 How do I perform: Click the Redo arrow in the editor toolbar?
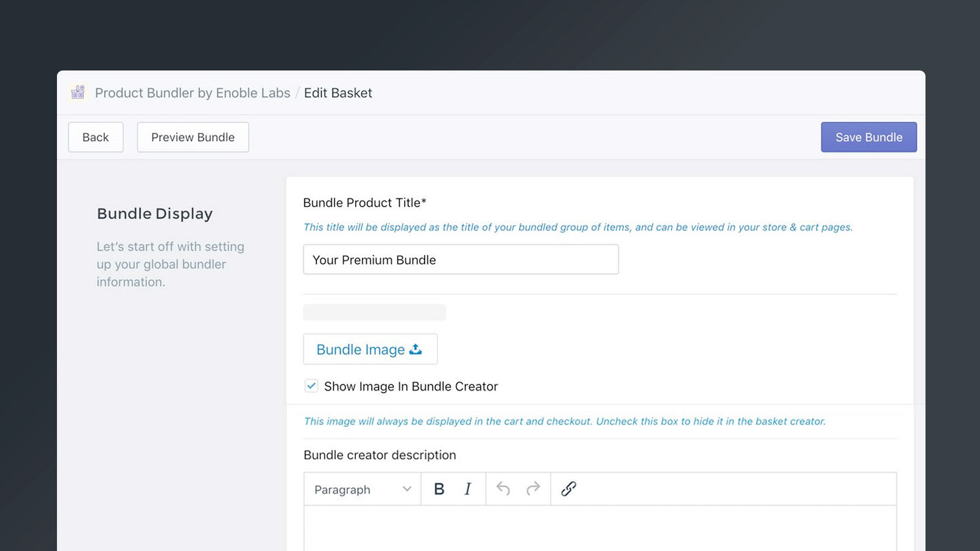[x=532, y=489]
